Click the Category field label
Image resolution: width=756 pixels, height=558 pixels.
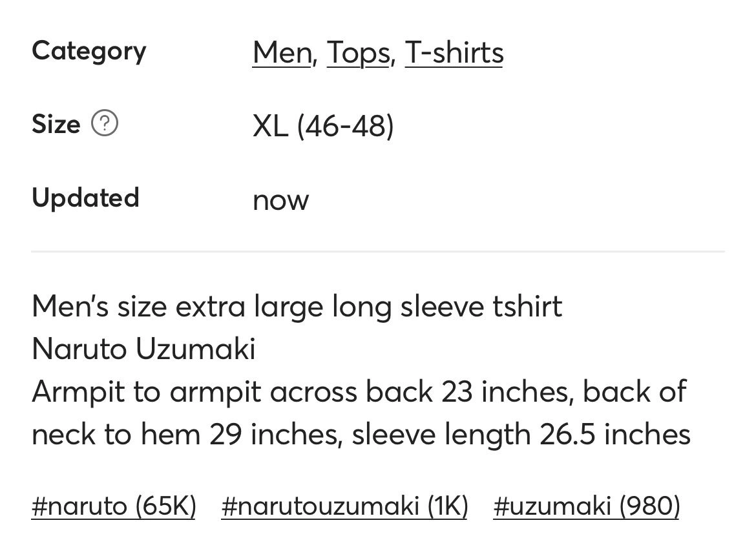click(89, 51)
